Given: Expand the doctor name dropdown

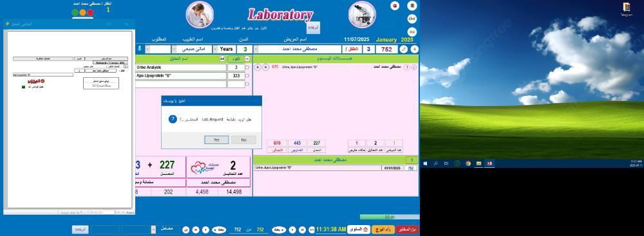Looking at the screenshot, I should (x=174, y=50).
